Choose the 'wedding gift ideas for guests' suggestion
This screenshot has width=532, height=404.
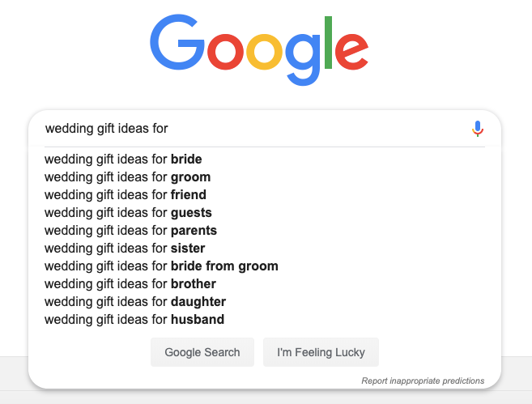click(265, 213)
